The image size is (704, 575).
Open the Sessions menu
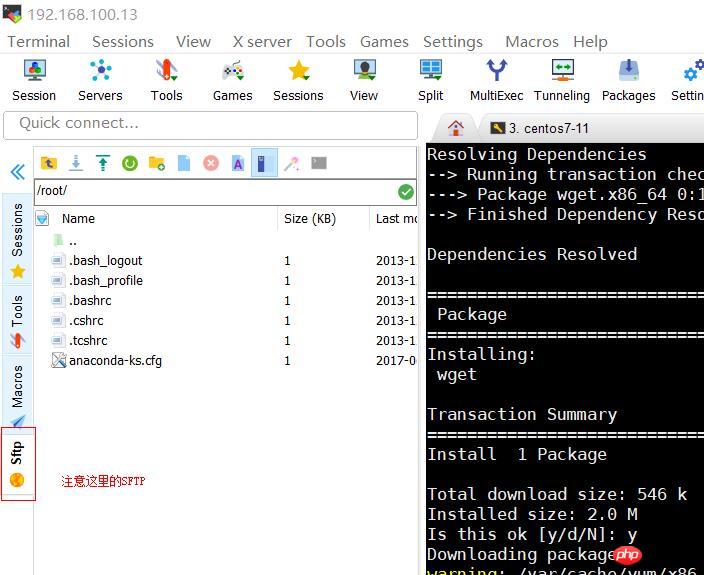click(123, 42)
